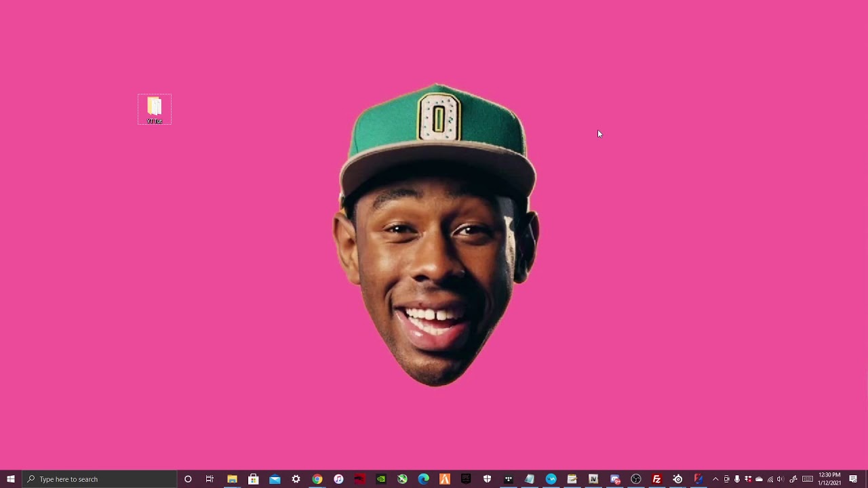
Task: Expand the hidden system tray icons
Action: tap(715, 479)
